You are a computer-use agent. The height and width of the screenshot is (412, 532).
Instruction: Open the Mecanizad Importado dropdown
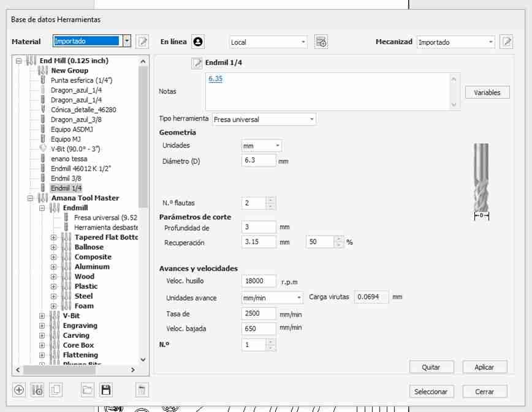[455, 42]
